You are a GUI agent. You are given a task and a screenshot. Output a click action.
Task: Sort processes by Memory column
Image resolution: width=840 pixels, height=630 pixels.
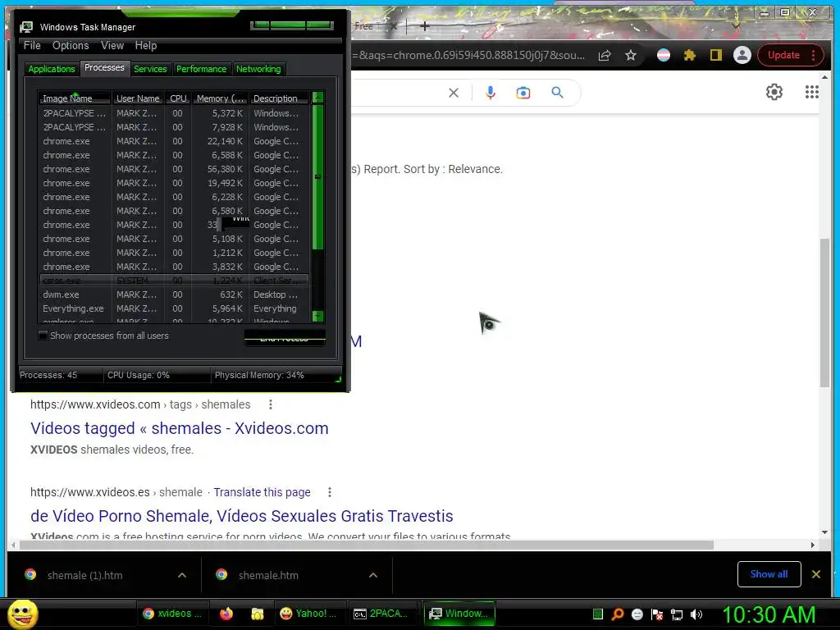coord(220,98)
